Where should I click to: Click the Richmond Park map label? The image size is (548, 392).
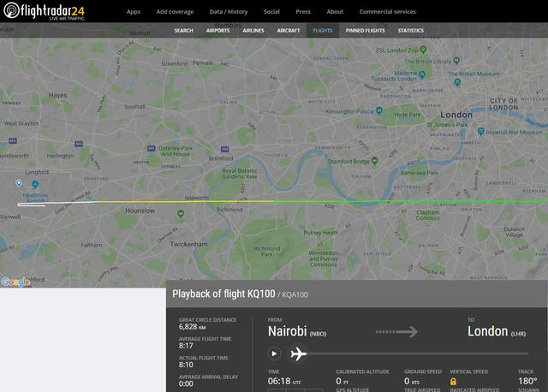coord(267,251)
